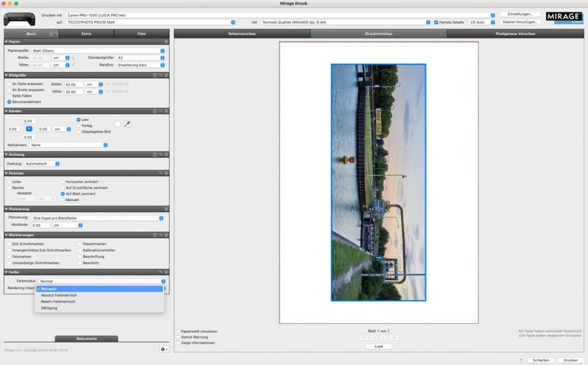
Task: Click the undo arrow on Basis tab
Action: pyautogui.click(x=57, y=34)
